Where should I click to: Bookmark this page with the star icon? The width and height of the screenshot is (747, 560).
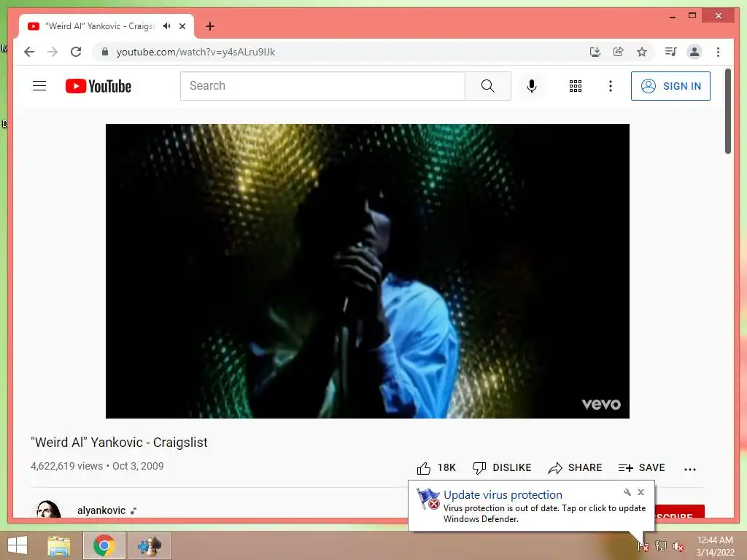coord(642,52)
